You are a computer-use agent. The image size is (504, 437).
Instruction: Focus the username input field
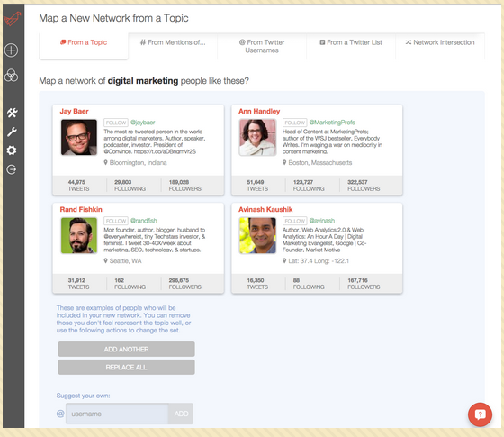click(x=117, y=414)
